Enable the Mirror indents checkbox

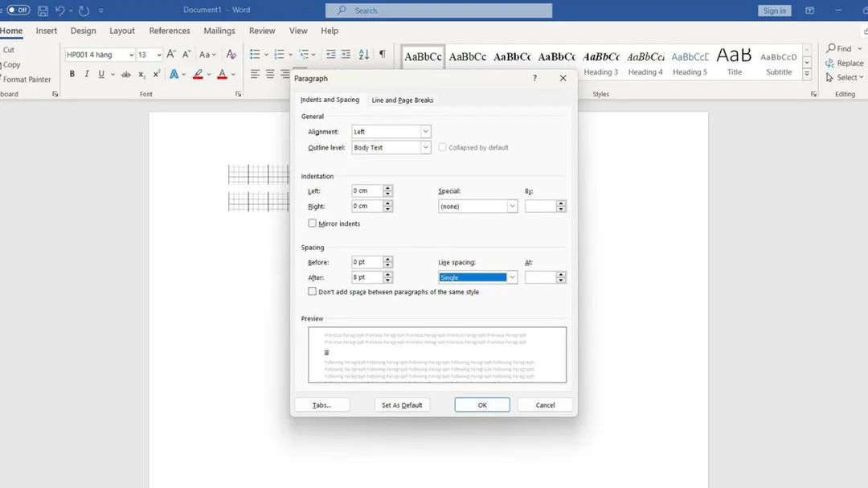tap(313, 223)
